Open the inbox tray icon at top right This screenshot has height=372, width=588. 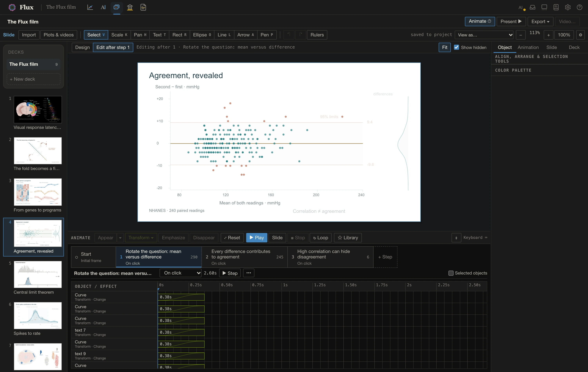click(532, 7)
